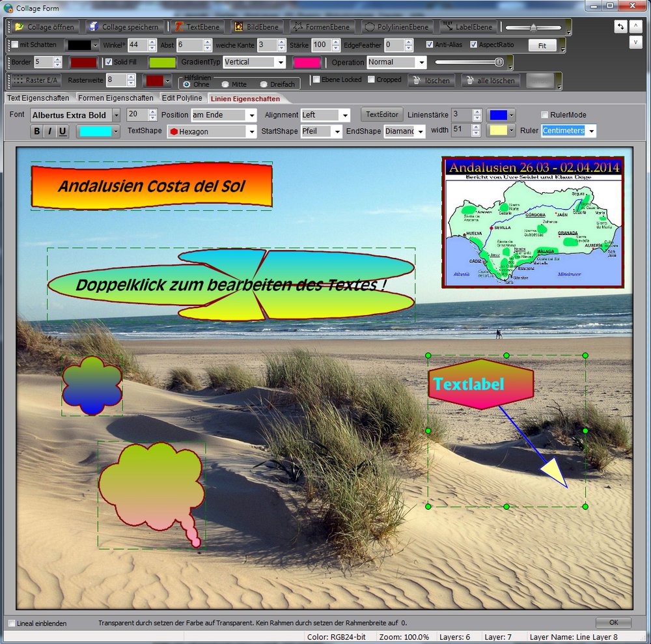This screenshot has width=651, height=644.
Task: Select the Mitte Hilfslinien radio option
Action: coord(225,85)
